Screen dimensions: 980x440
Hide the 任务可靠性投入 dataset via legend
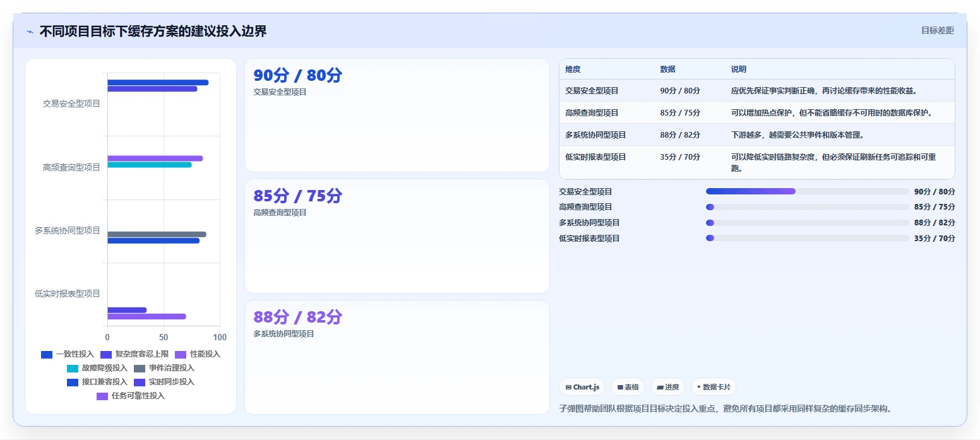131,396
